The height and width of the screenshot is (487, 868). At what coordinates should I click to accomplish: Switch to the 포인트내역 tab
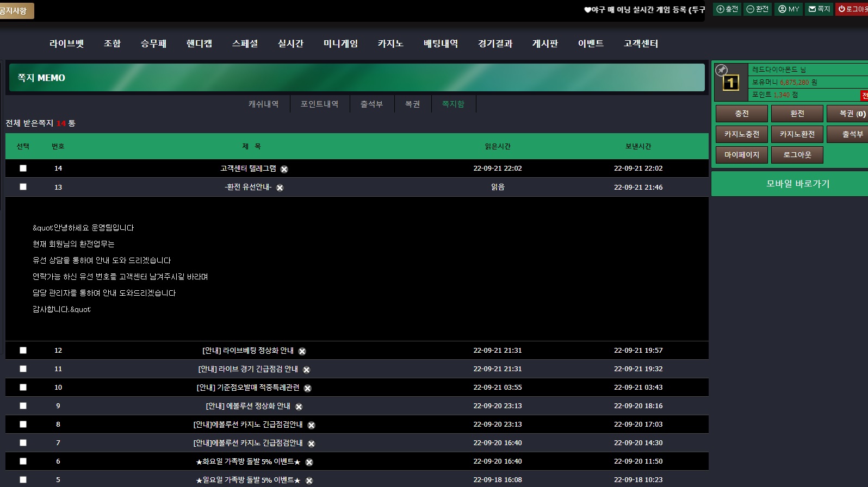click(319, 104)
